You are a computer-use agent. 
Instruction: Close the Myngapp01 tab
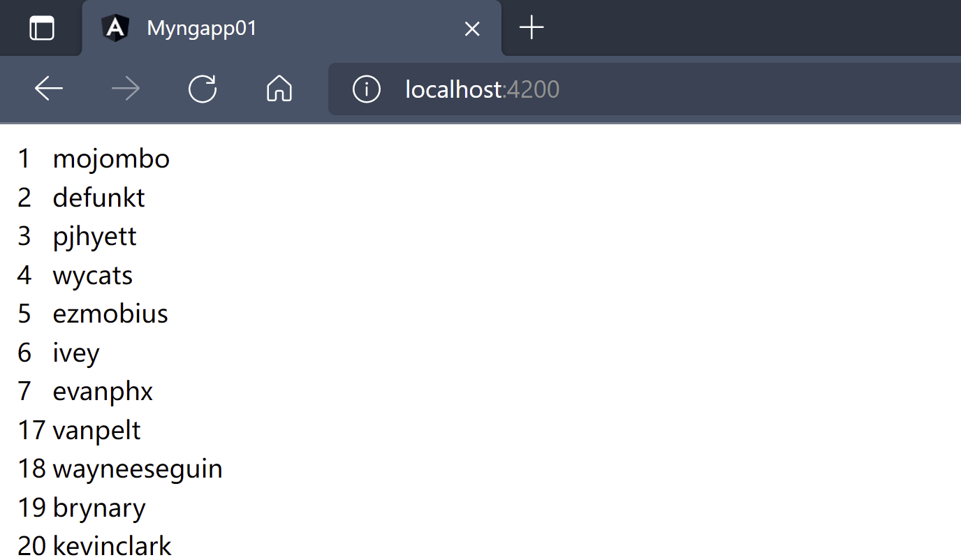point(472,29)
